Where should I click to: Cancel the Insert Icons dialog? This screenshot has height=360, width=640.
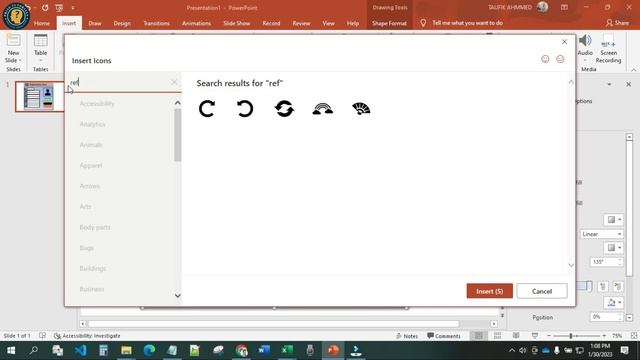point(542,291)
